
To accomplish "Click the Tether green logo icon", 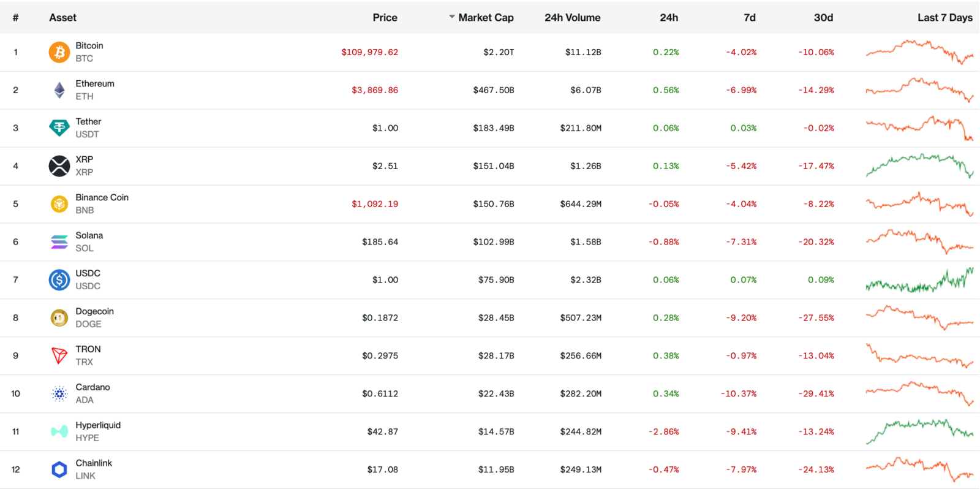I will point(59,128).
